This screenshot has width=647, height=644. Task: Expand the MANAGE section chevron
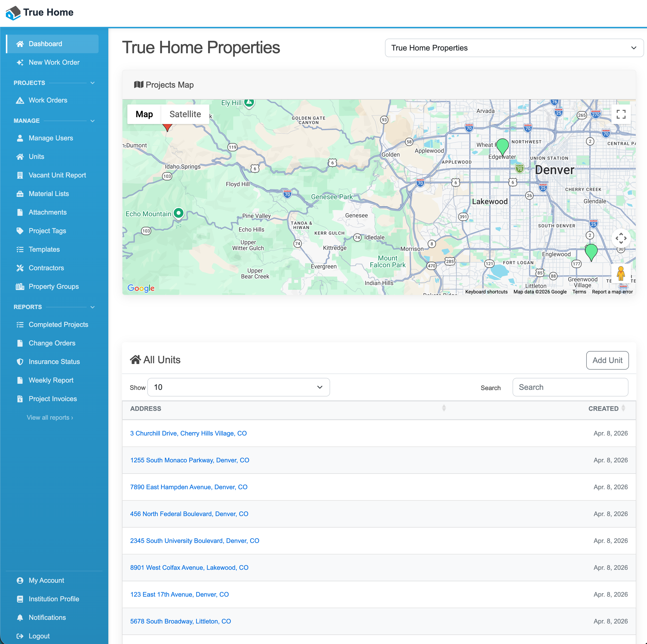tap(93, 121)
